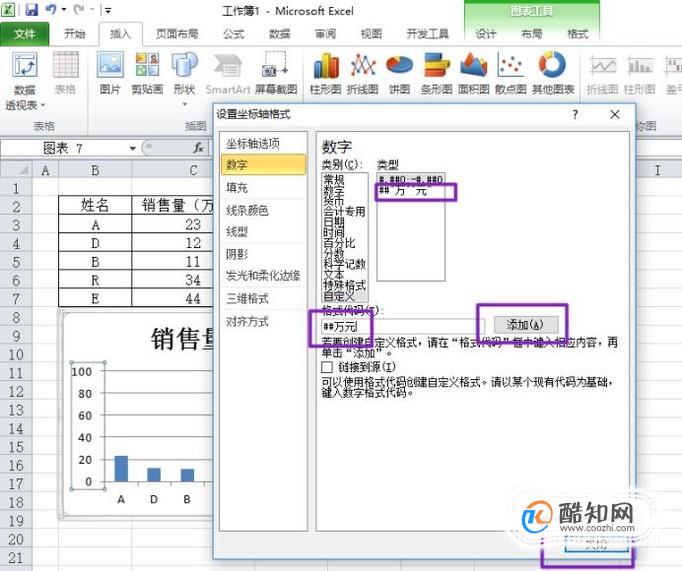
Task: Customize the Quick Access Toolbar dropdown
Action: tap(108, 10)
